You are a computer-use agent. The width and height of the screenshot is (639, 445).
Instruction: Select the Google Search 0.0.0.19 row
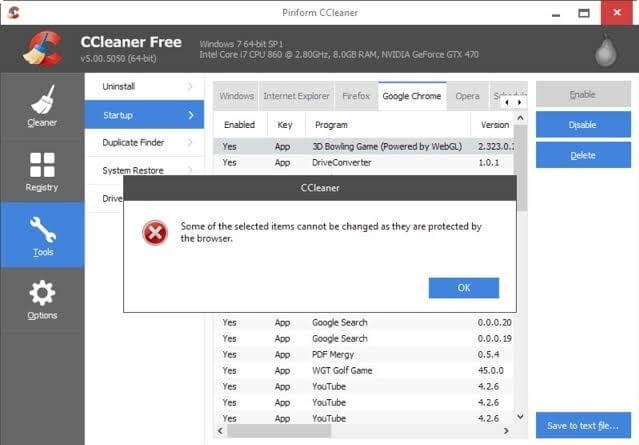coord(364,339)
